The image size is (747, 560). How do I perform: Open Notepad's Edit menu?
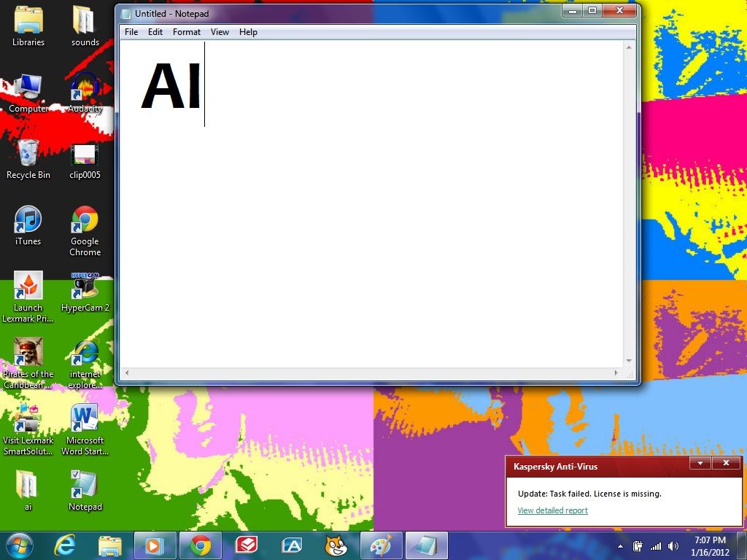coord(155,31)
